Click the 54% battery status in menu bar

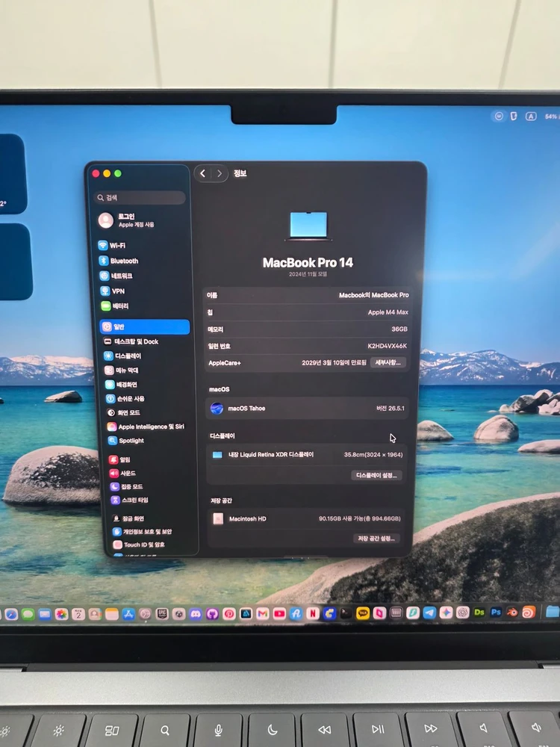tap(552, 117)
